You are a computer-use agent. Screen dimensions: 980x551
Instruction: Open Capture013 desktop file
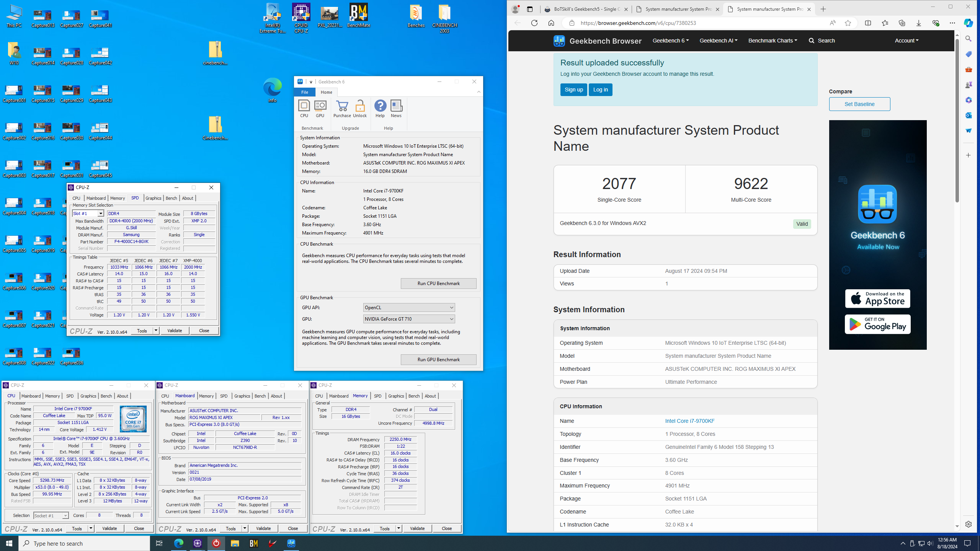pyautogui.click(x=43, y=18)
